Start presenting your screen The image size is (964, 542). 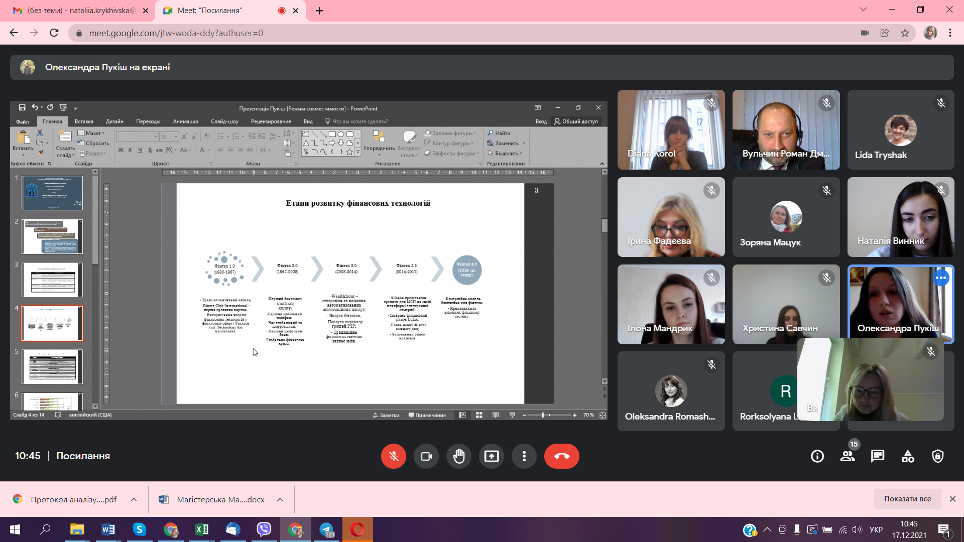[492, 456]
